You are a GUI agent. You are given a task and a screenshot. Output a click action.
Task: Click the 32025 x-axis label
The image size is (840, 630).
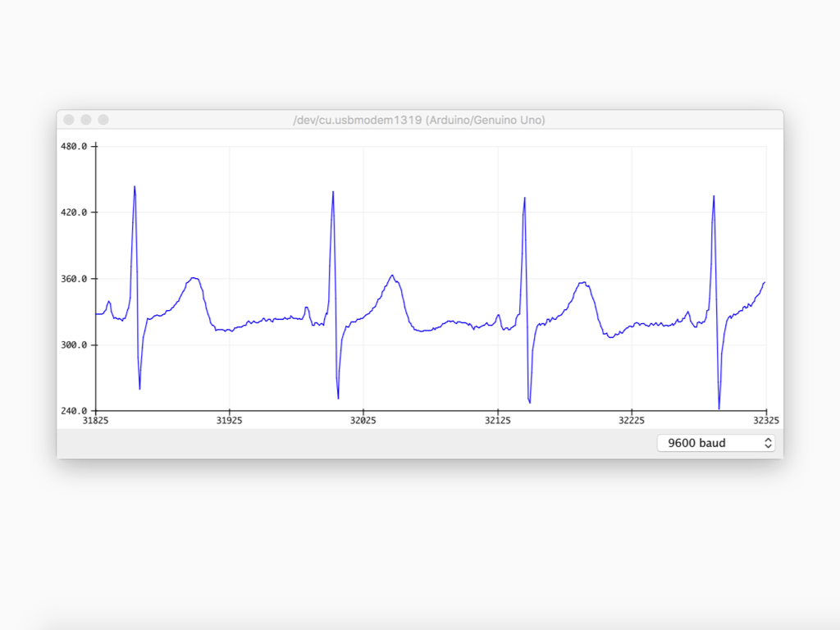363,421
